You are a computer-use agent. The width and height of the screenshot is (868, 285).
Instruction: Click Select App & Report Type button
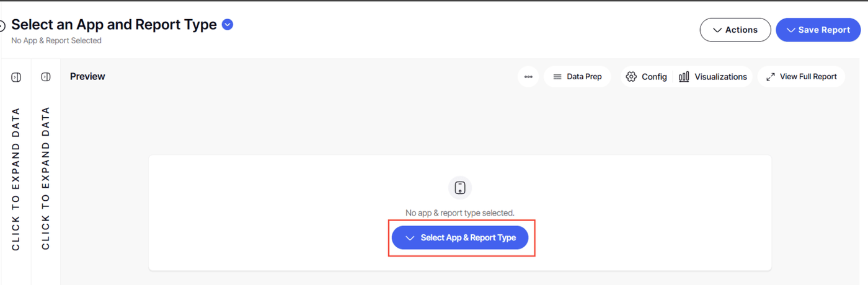click(459, 238)
